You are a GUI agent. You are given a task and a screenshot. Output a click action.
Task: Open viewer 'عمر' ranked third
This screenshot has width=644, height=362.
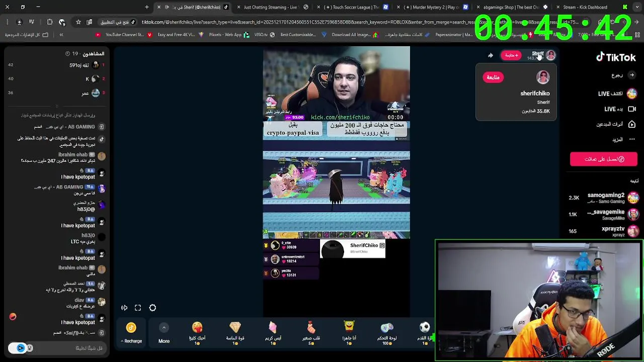pyautogui.click(x=56, y=93)
